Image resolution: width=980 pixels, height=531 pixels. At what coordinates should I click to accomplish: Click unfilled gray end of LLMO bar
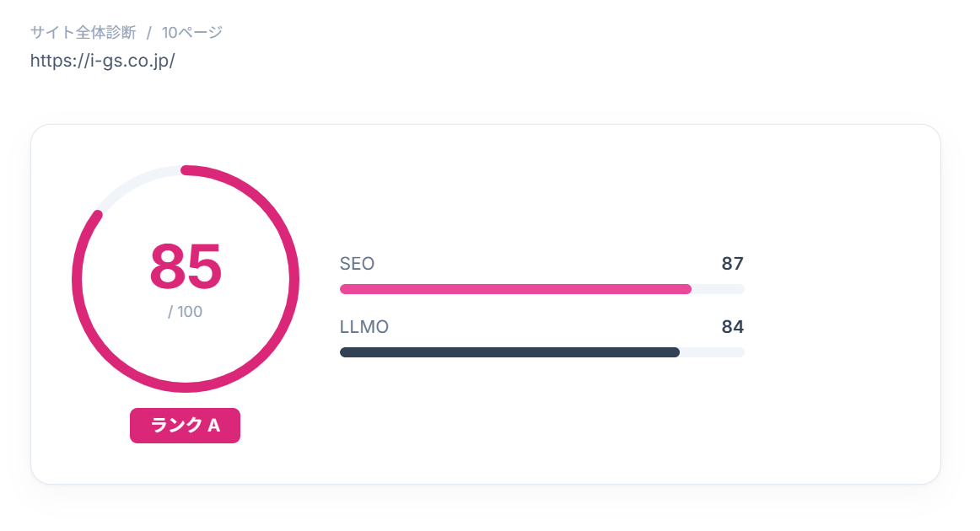pos(713,352)
